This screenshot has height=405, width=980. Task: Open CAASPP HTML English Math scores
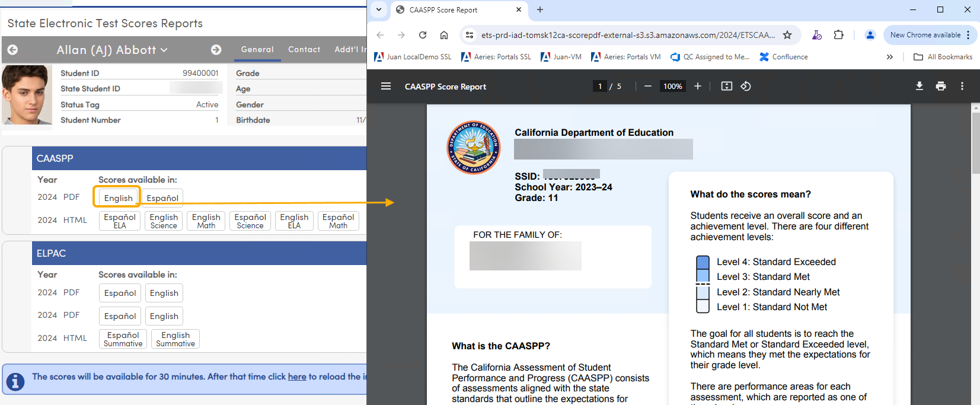tap(206, 221)
